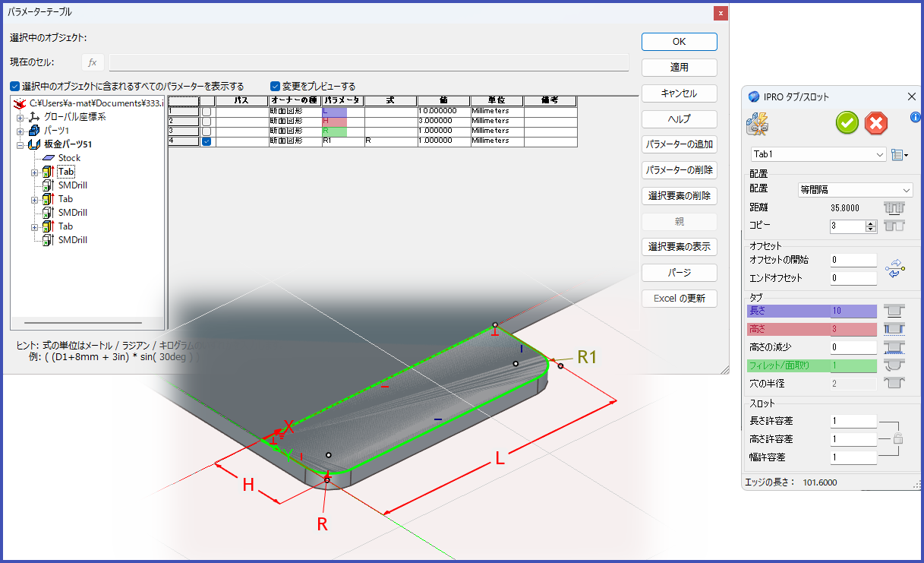Check the row 3 parameter R checkbox
This screenshot has height=563, width=924.
pyautogui.click(x=207, y=131)
